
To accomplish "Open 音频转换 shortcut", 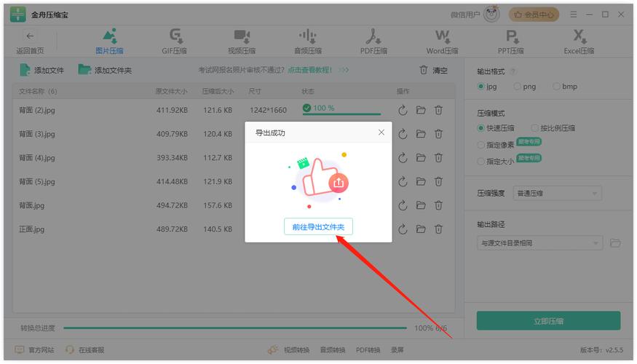I will (x=333, y=349).
